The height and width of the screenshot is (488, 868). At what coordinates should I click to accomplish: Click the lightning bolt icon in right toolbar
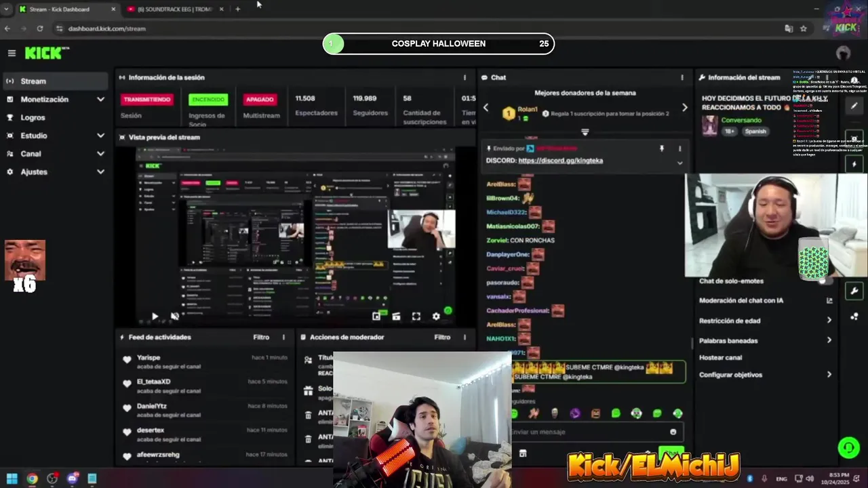(x=854, y=164)
